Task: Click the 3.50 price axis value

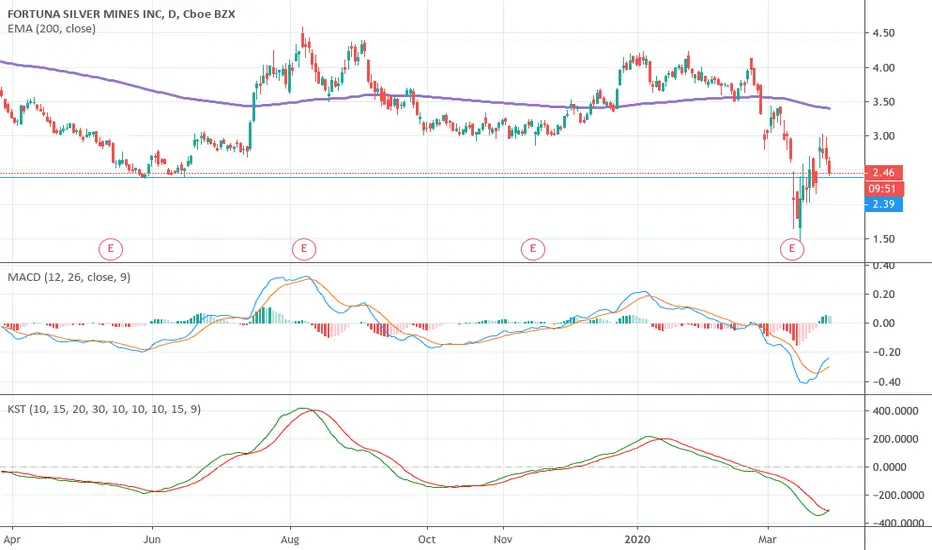Action: 883,102
